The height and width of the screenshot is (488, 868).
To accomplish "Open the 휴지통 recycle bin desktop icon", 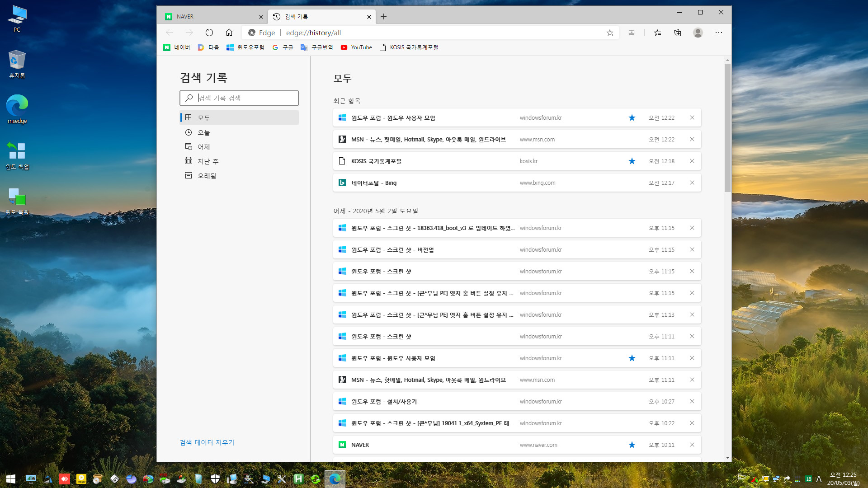I will tap(17, 64).
